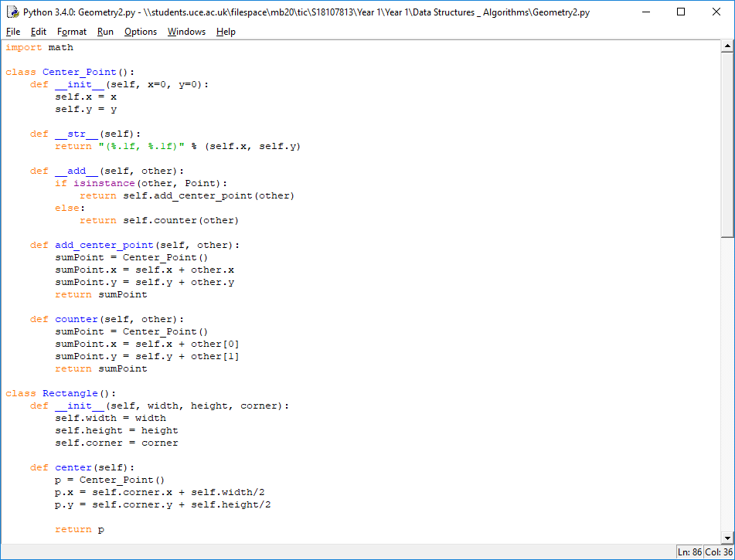Open the File menu
This screenshot has height=560, width=735.
(x=13, y=32)
